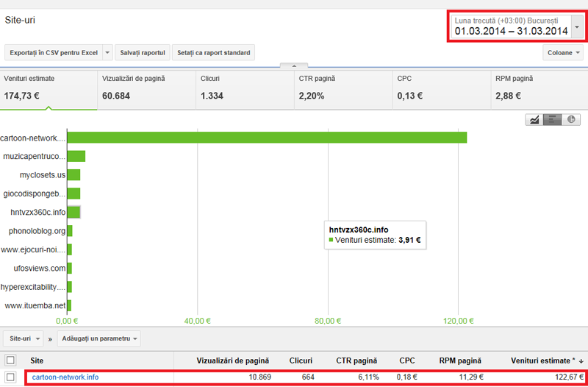Select the Clicuri metric tab
This screenshot has width=588, height=387.
click(243, 88)
